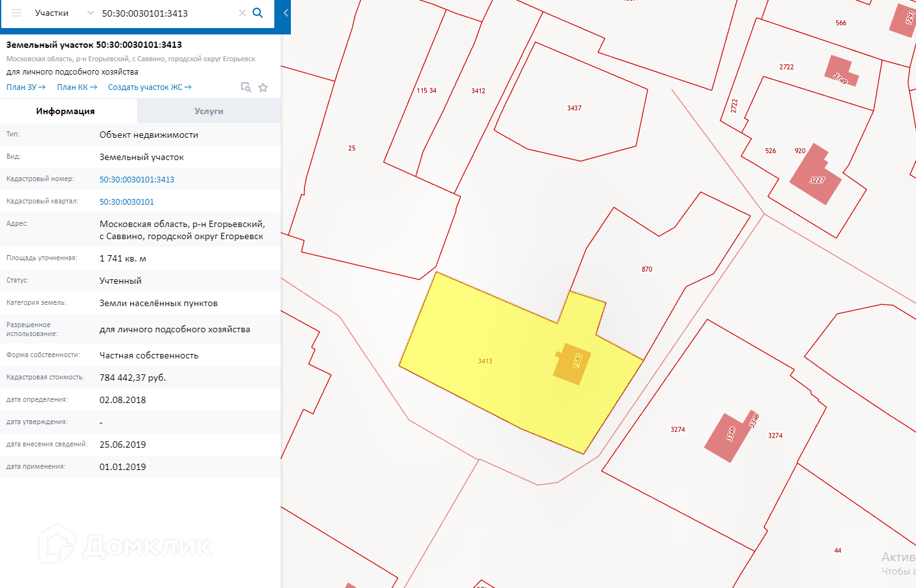Click entry date 25.06.2019
The height and width of the screenshot is (588, 916).
coord(123,445)
